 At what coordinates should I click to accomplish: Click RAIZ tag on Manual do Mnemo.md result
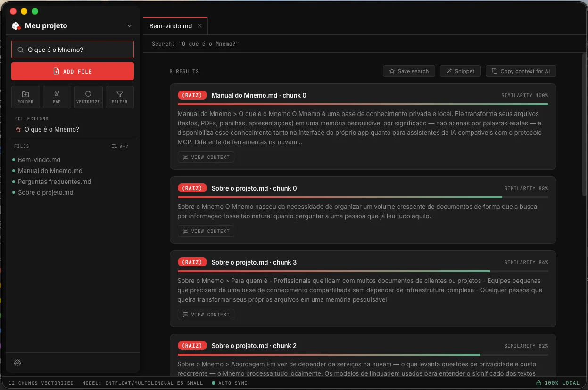(192, 95)
